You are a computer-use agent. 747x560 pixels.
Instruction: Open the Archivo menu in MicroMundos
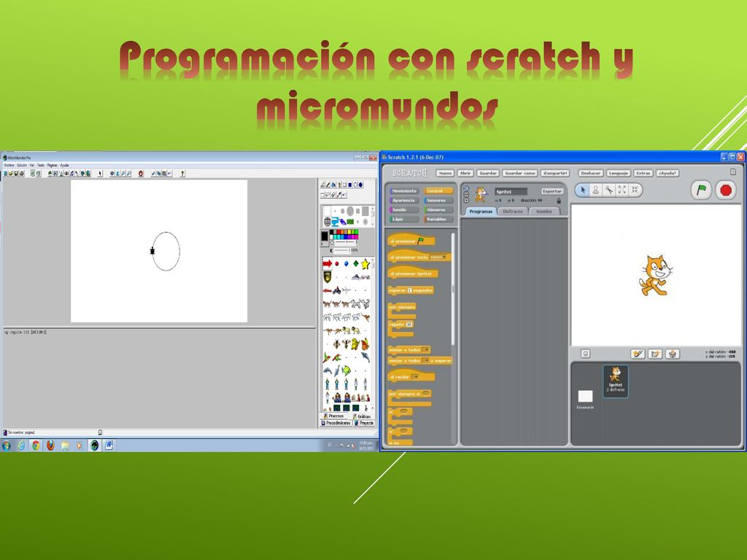(x=9, y=165)
